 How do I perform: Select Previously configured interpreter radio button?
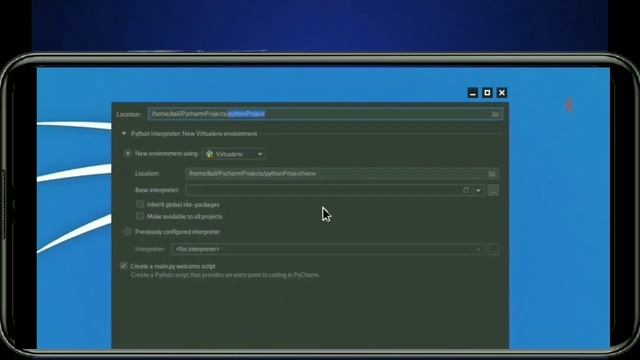tap(127, 231)
